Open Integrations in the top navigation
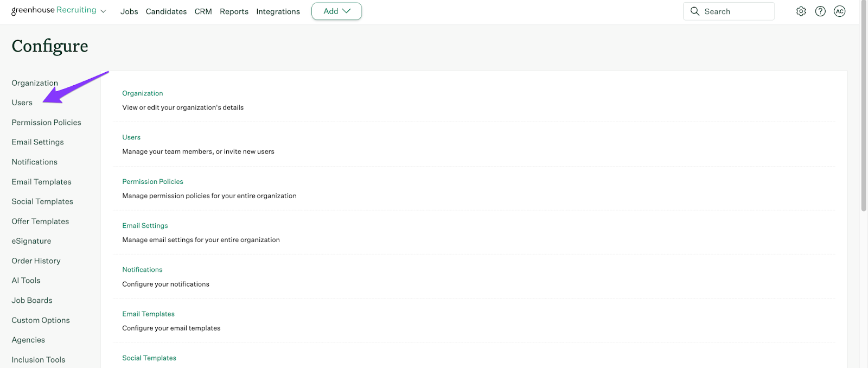868x368 pixels. (x=278, y=11)
